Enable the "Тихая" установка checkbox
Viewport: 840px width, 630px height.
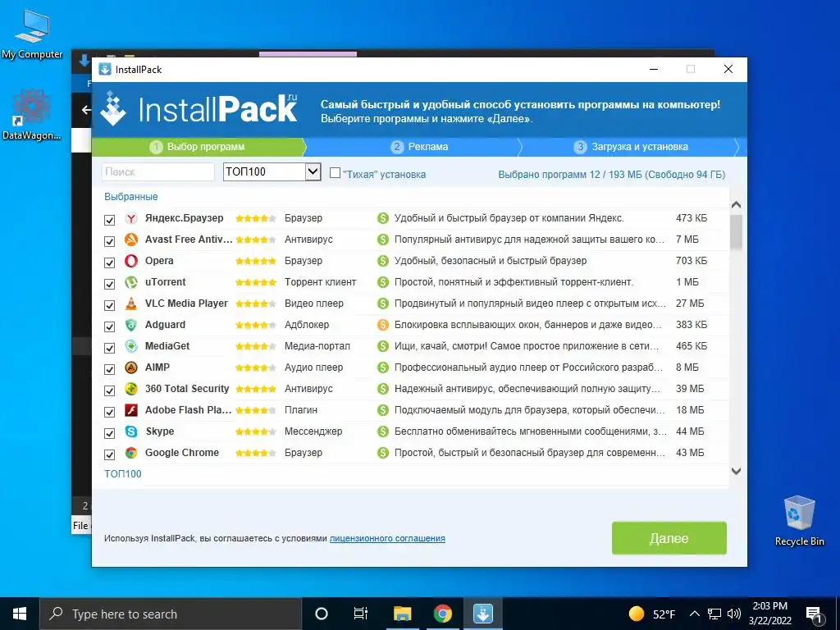pyautogui.click(x=335, y=172)
